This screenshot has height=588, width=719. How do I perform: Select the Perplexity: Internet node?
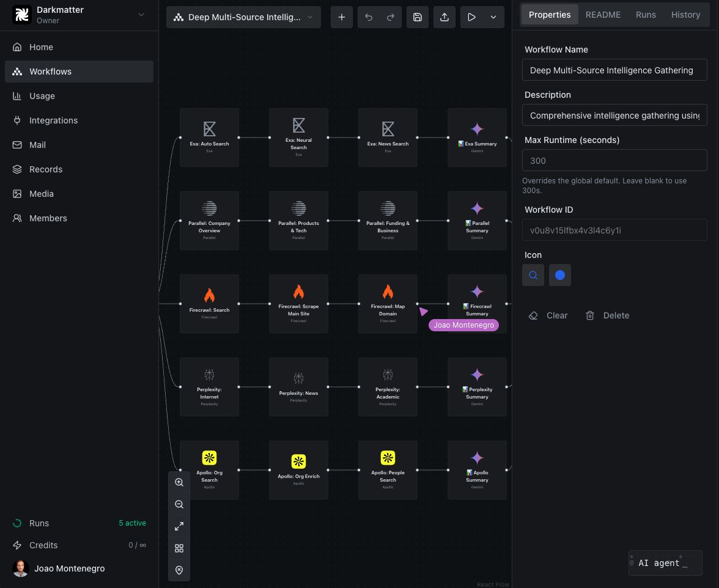210,387
